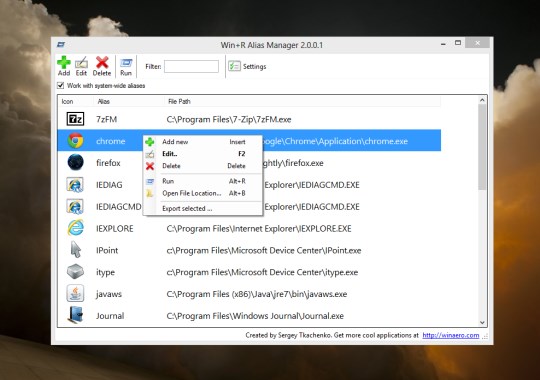540x380 pixels.
Task: Select the IEDIAG alias name
Action: click(x=109, y=185)
